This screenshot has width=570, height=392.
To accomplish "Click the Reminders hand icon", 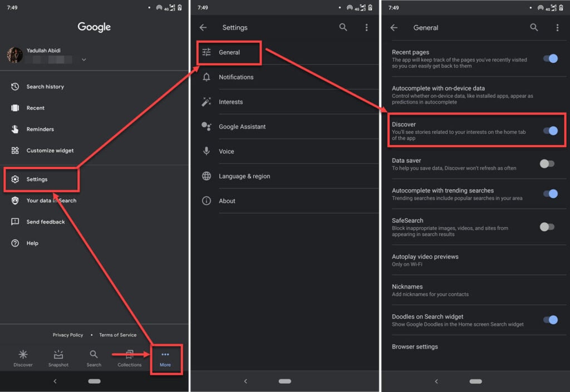I will pyautogui.click(x=15, y=129).
